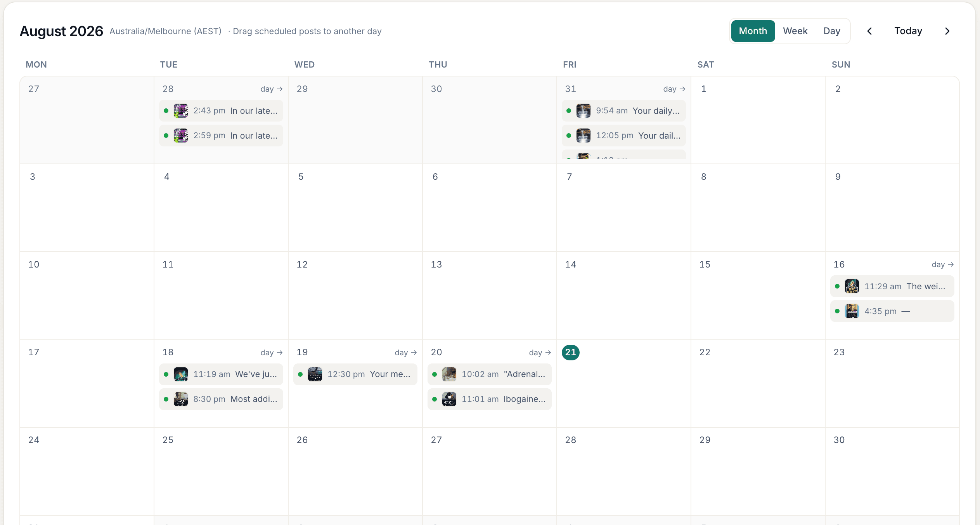Open the 12:30 pm post thumbnail
This screenshot has width=980, height=525.
click(315, 374)
